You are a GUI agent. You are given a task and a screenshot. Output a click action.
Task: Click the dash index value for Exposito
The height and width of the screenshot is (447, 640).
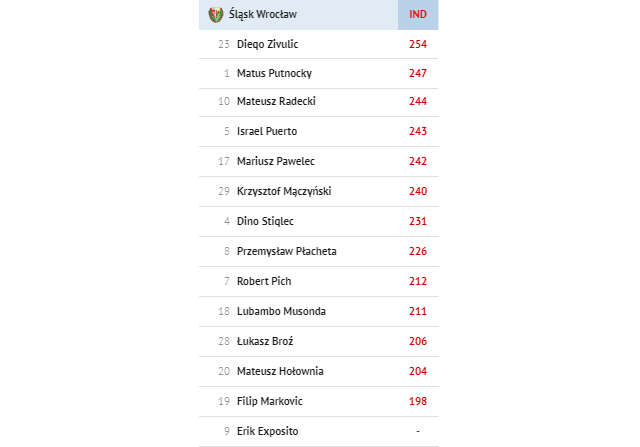(418, 431)
